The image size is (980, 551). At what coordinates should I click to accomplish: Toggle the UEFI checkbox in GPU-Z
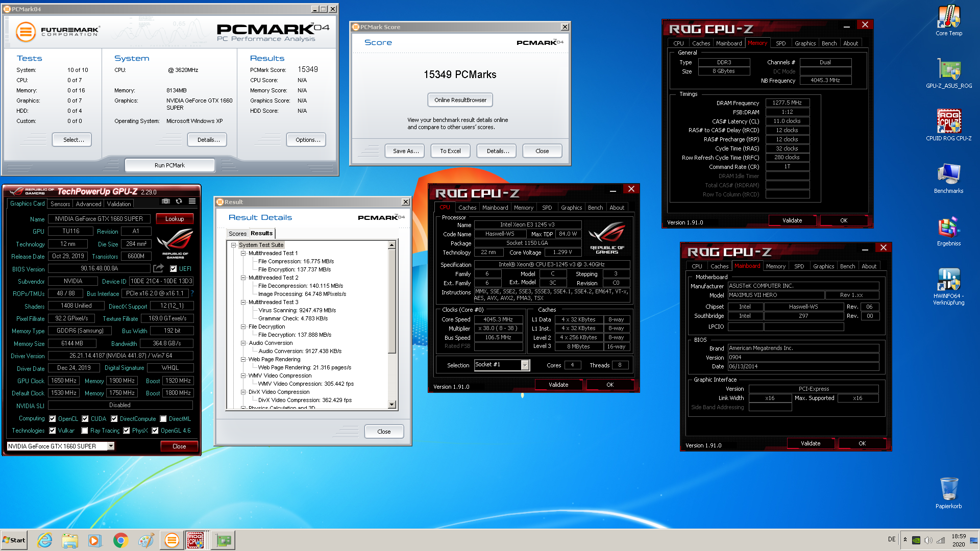point(174,269)
